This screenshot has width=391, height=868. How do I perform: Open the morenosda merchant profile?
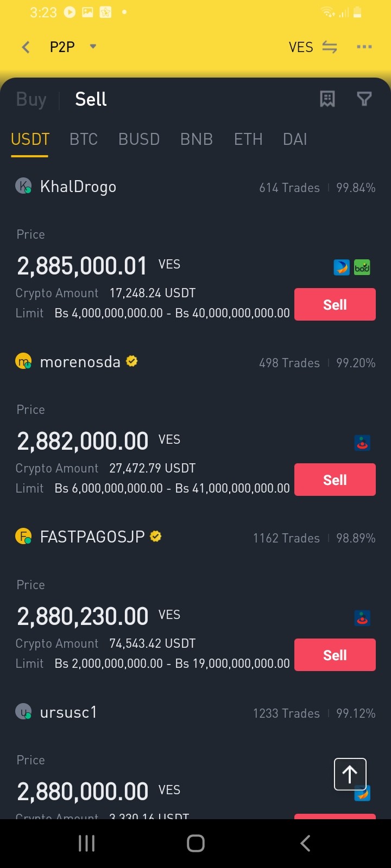click(x=80, y=362)
